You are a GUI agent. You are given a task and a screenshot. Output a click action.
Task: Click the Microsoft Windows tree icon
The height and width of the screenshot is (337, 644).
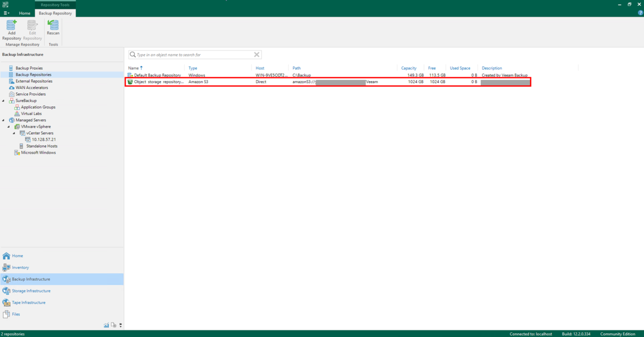[17, 152]
